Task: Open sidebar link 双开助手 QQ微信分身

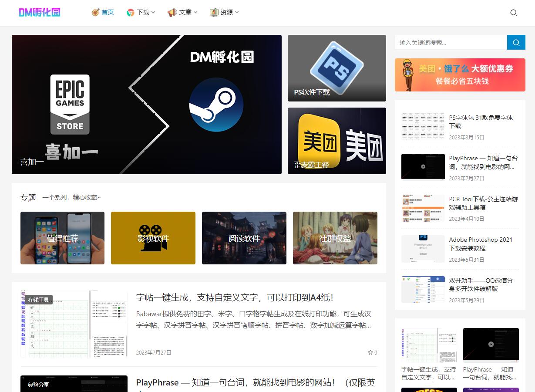Action: coord(481,284)
